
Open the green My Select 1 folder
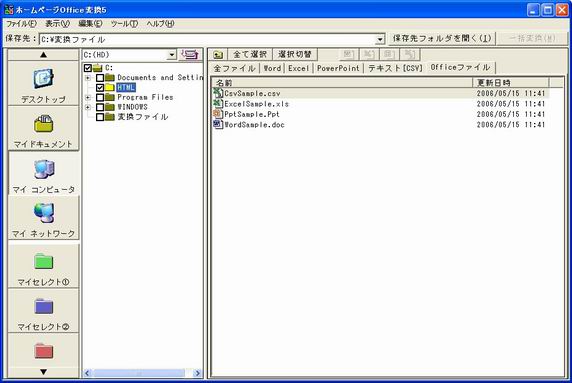pyautogui.click(x=44, y=261)
